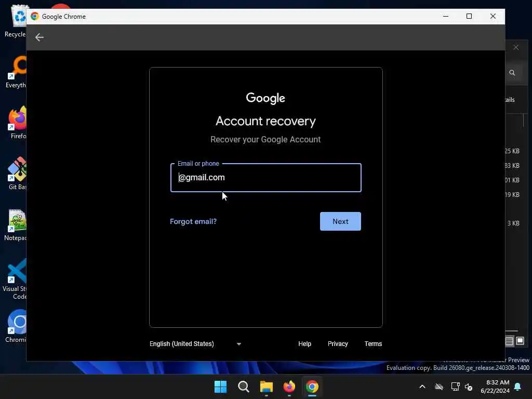Switch background window to large icons view
Image resolution: width=532 pixels, height=399 pixels.
[520, 340]
